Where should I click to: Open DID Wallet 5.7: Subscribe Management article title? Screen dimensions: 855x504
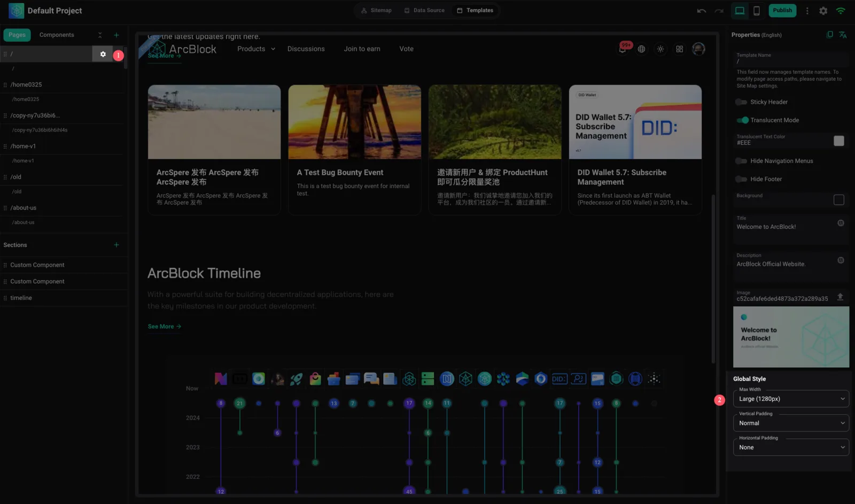coord(622,177)
